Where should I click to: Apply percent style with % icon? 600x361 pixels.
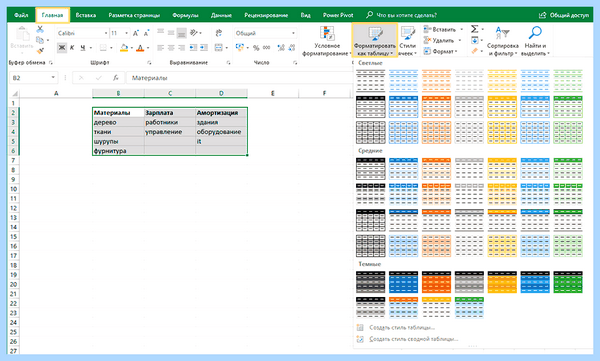click(x=256, y=48)
